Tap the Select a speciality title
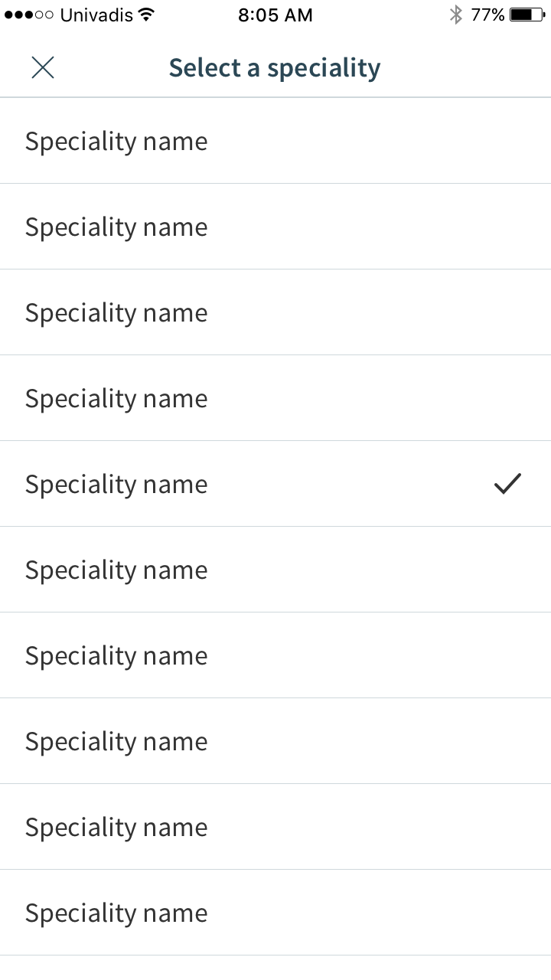This screenshot has width=551, height=980. point(275,68)
